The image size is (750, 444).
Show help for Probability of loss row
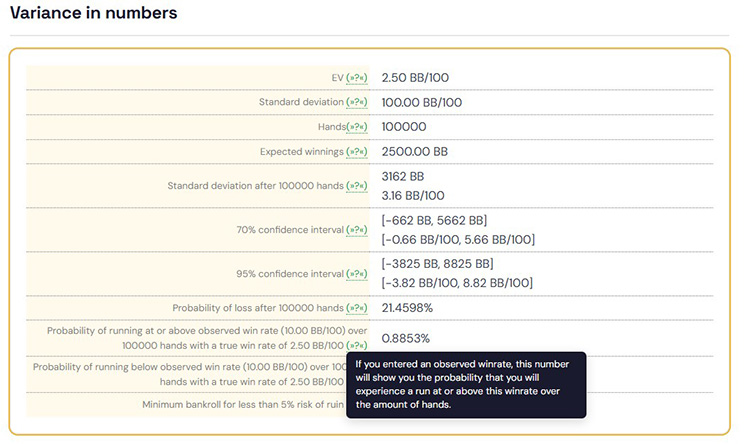[356, 307]
